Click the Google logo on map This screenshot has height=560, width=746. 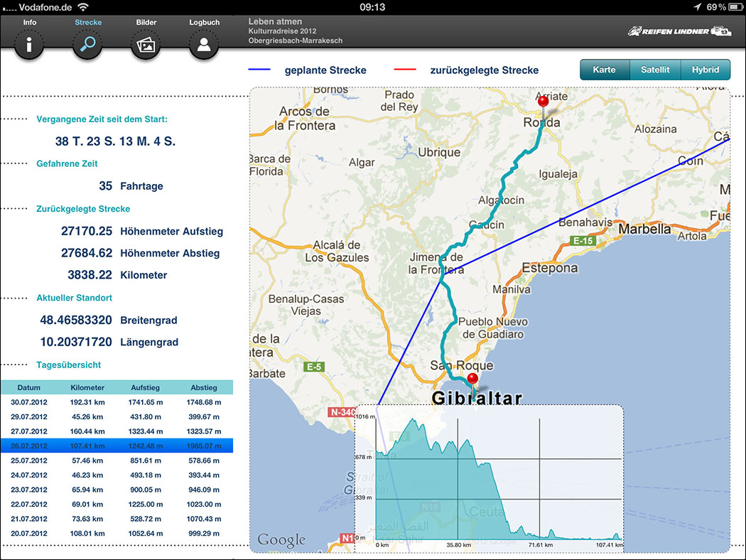pos(281,540)
